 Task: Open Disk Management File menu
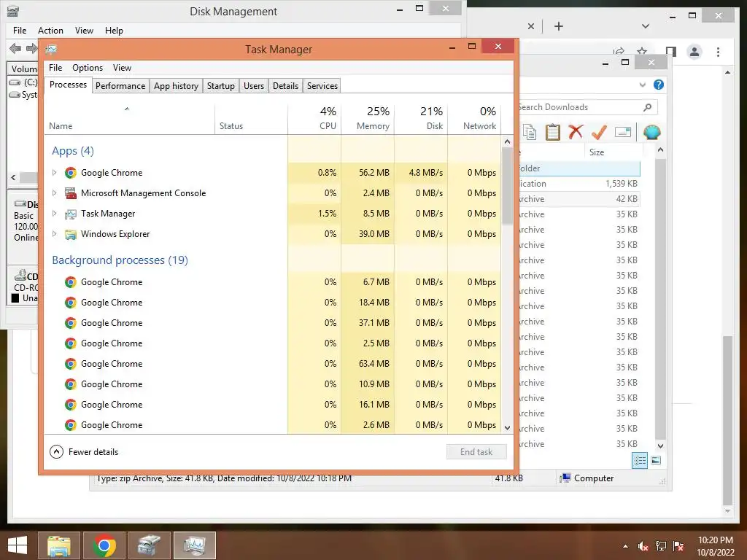pyautogui.click(x=20, y=31)
